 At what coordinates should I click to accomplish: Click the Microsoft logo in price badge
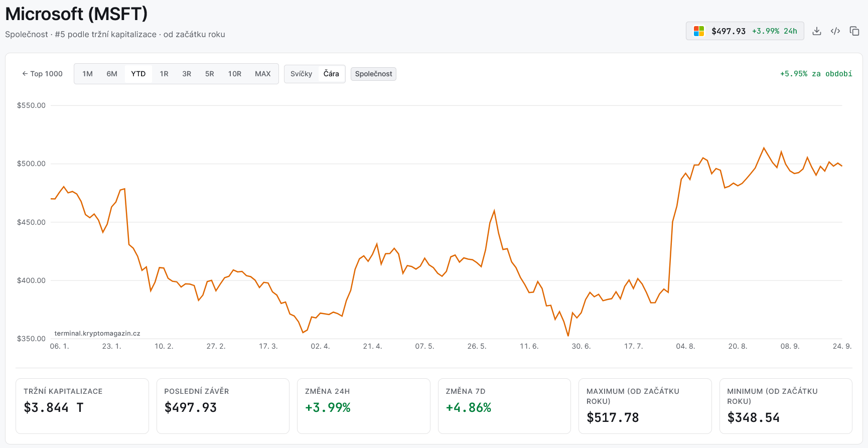click(699, 31)
